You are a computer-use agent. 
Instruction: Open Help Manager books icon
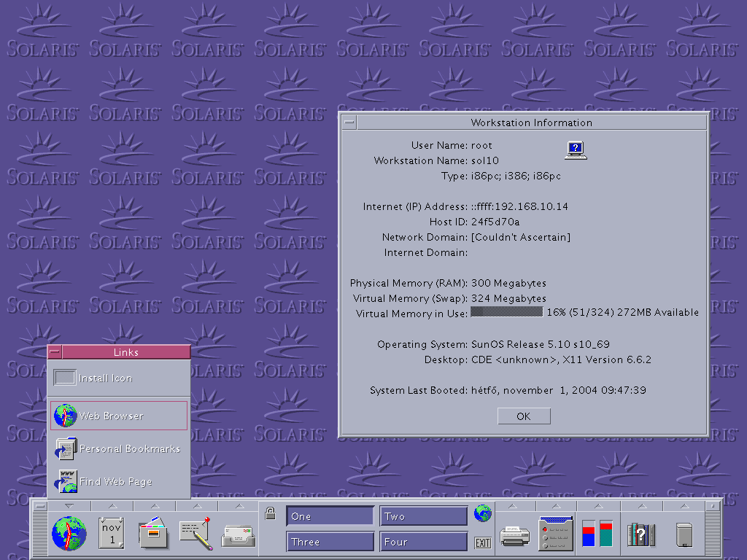[x=641, y=534]
